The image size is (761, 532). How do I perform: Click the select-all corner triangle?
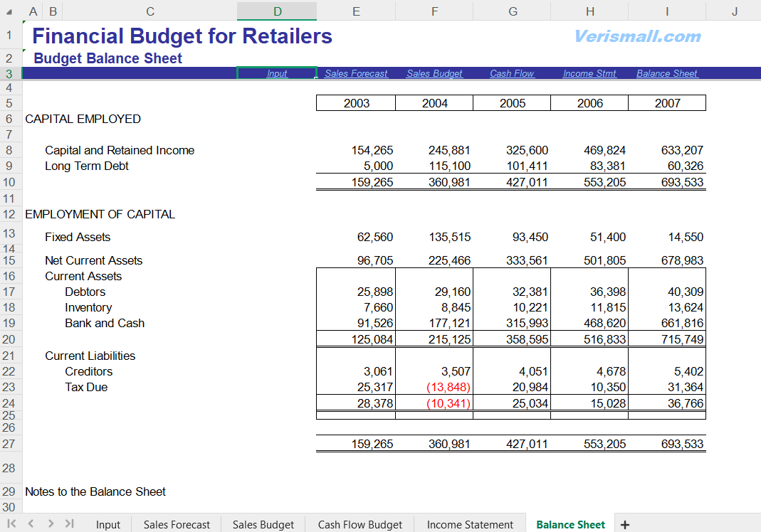(9, 11)
